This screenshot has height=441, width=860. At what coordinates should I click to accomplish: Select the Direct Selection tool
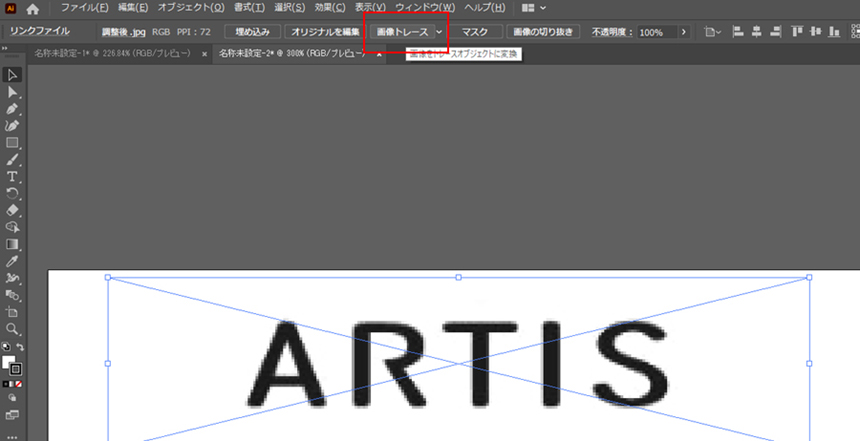pos(12,92)
